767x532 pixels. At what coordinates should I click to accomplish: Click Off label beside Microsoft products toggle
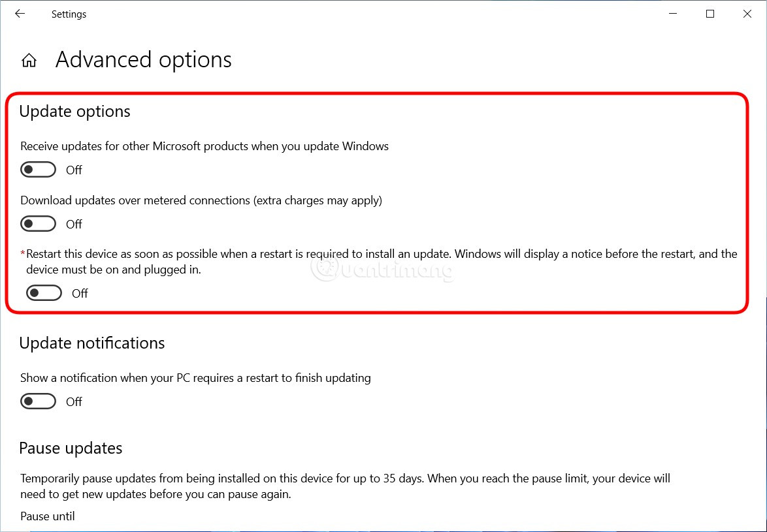(x=74, y=170)
